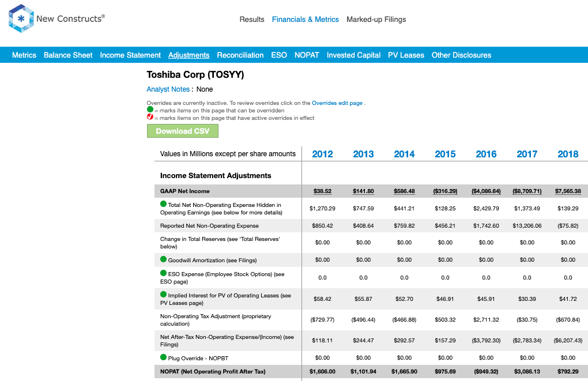Screen dimensions: 588x381
Task: Click the 2016 year column header
Action: point(486,154)
